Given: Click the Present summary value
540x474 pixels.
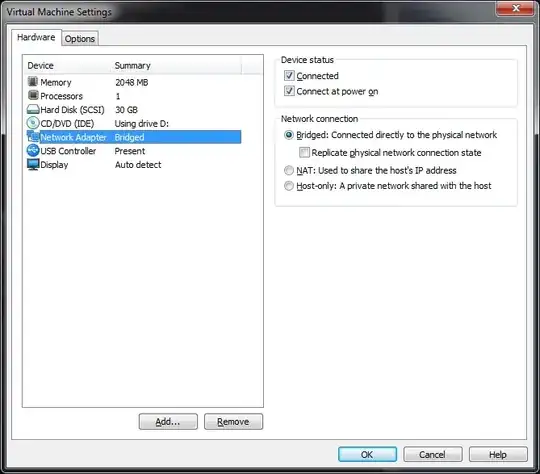Looking at the screenshot, I should [x=130, y=151].
